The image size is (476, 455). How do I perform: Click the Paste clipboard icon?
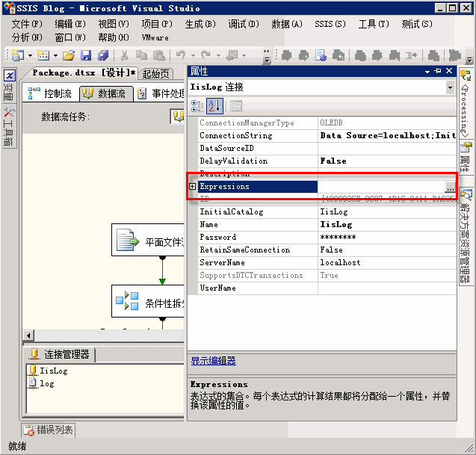point(158,55)
